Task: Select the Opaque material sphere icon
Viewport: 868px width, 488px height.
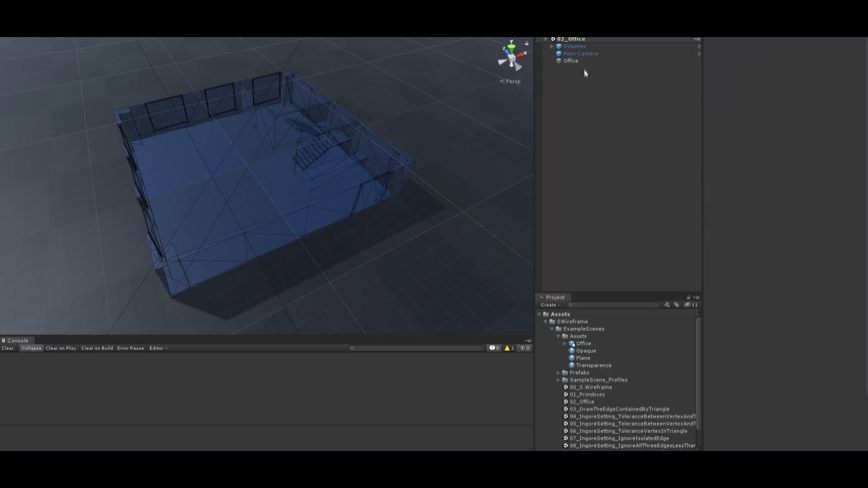Action: pos(571,351)
